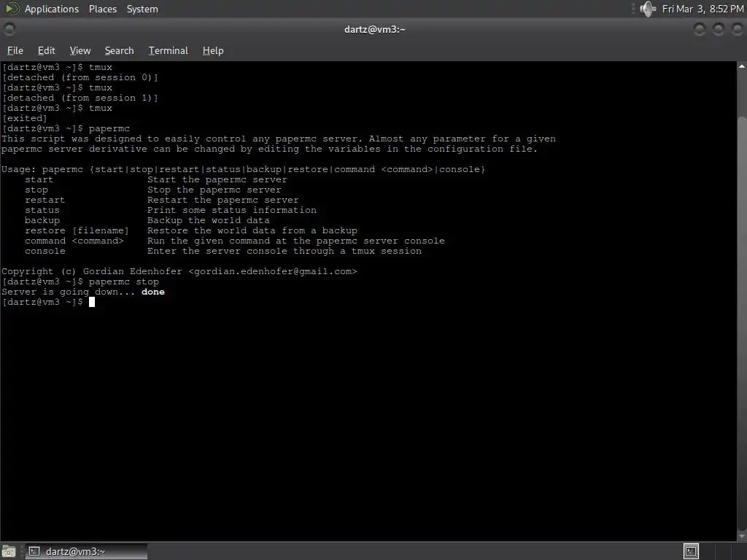This screenshot has height=560, width=747.
Task: Click '[detached (from session 1)]' line
Action: click(x=80, y=98)
